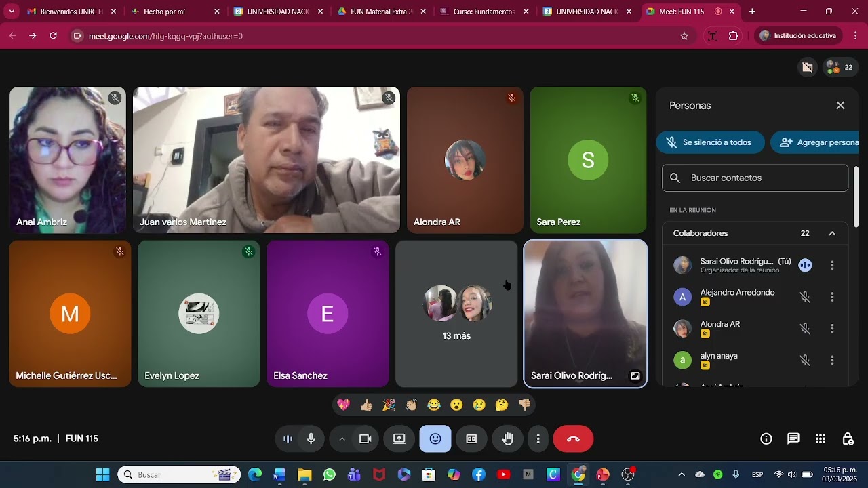
Task: Open YouTube from the taskbar
Action: (x=503, y=474)
